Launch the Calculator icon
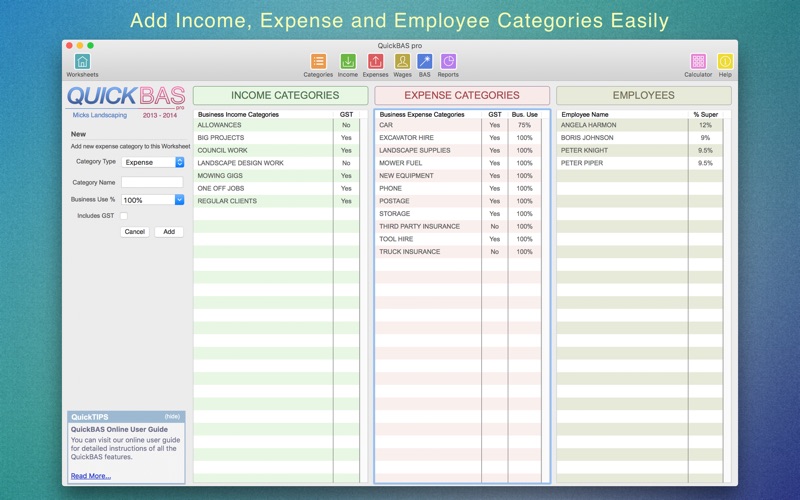This screenshot has height=500, width=800. coord(698,62)
